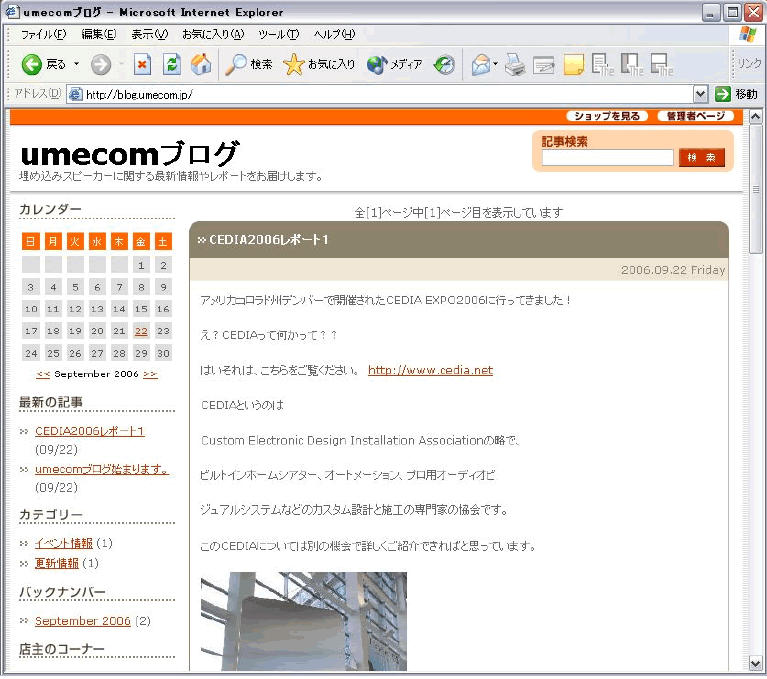
Task: Open Favorites (お気に入り) star button
Action: pyautogui.click(x=318, y=65)
